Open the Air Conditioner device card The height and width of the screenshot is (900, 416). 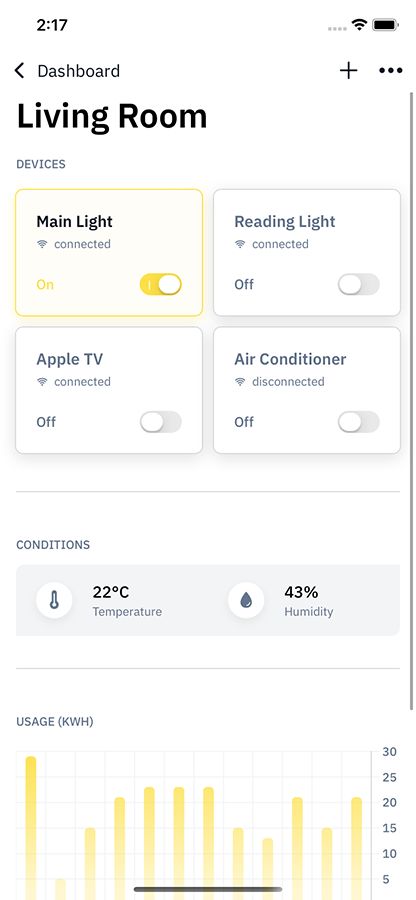point(307,390)
